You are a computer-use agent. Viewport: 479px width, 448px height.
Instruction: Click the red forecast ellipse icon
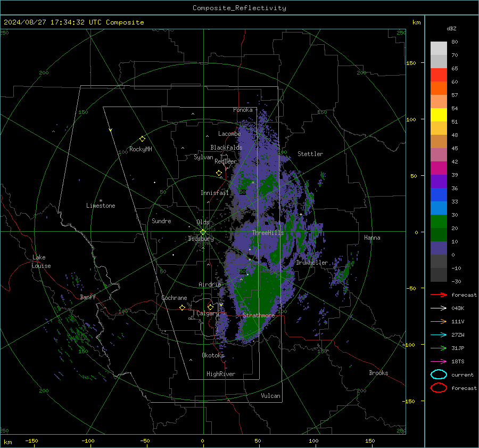[439, 388]
